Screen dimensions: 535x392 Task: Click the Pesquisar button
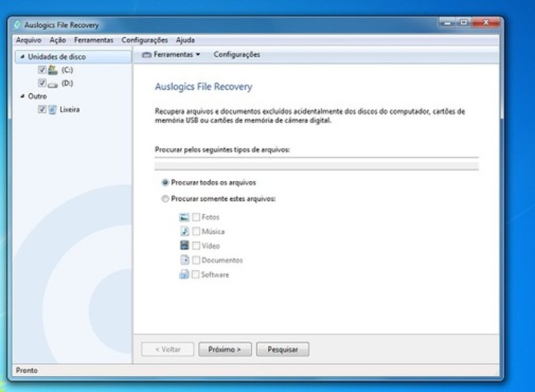point(282,350)
